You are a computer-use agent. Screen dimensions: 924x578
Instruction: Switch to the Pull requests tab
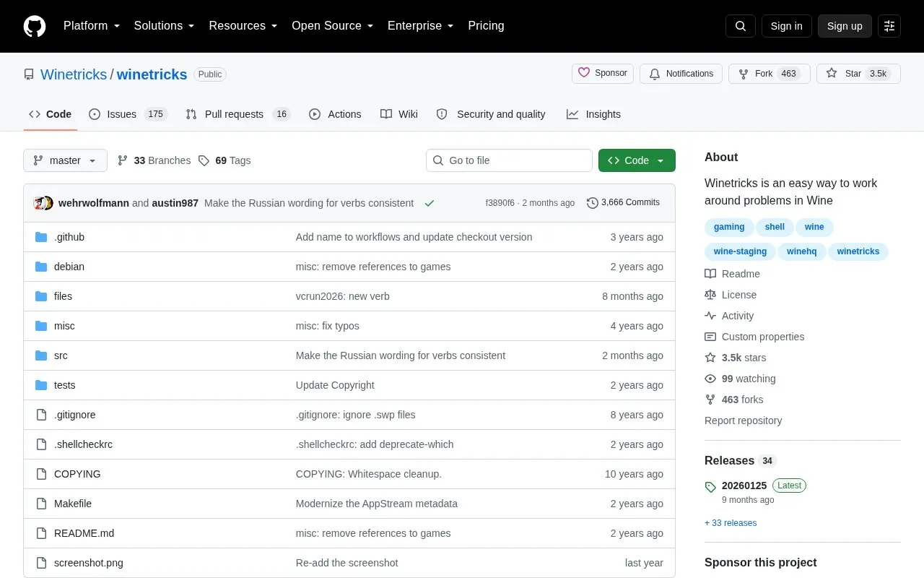point(238,114)
